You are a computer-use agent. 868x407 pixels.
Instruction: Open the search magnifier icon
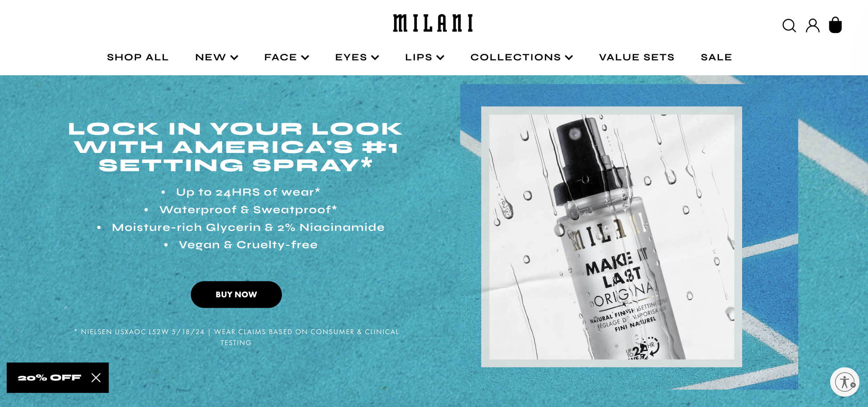(789, 26)
